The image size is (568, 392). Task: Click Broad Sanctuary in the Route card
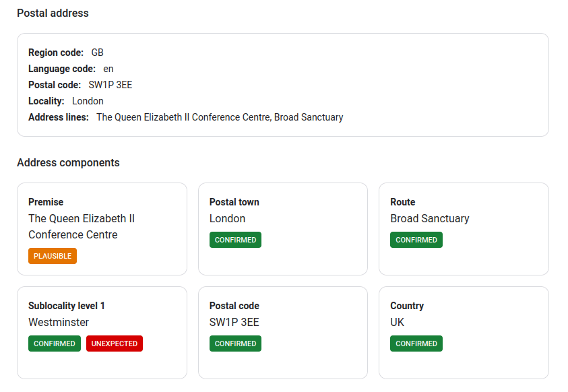430,219
